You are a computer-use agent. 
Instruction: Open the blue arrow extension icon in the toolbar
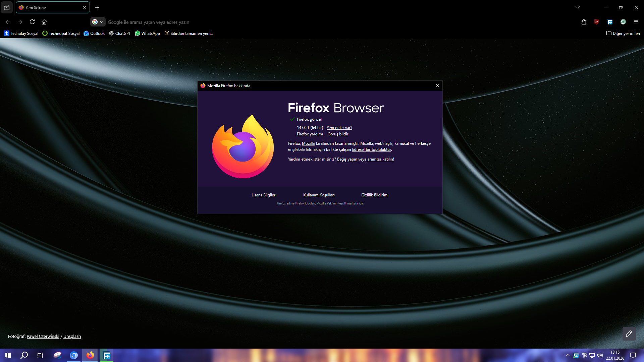pyautogui.click(x=610, y=22)
